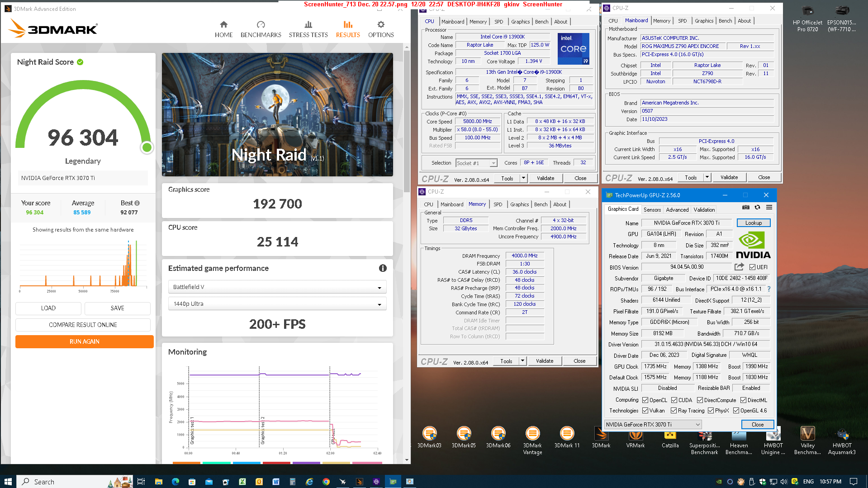868x488 pixels.
Task: Toggle the OpenGL 4.6 checkbox in GPU-Z
Action: click(x=736, y=410)
